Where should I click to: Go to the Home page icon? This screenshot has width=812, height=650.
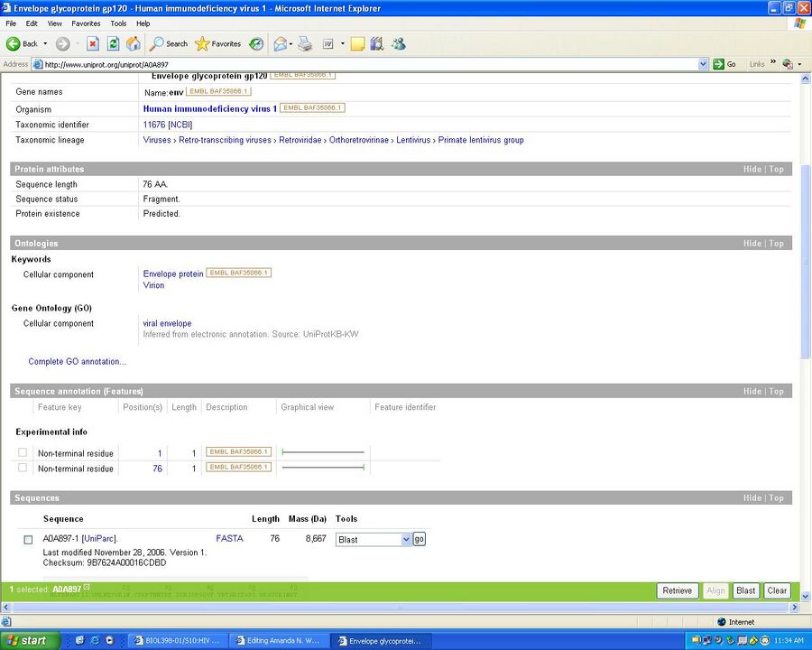coord(134,43)
